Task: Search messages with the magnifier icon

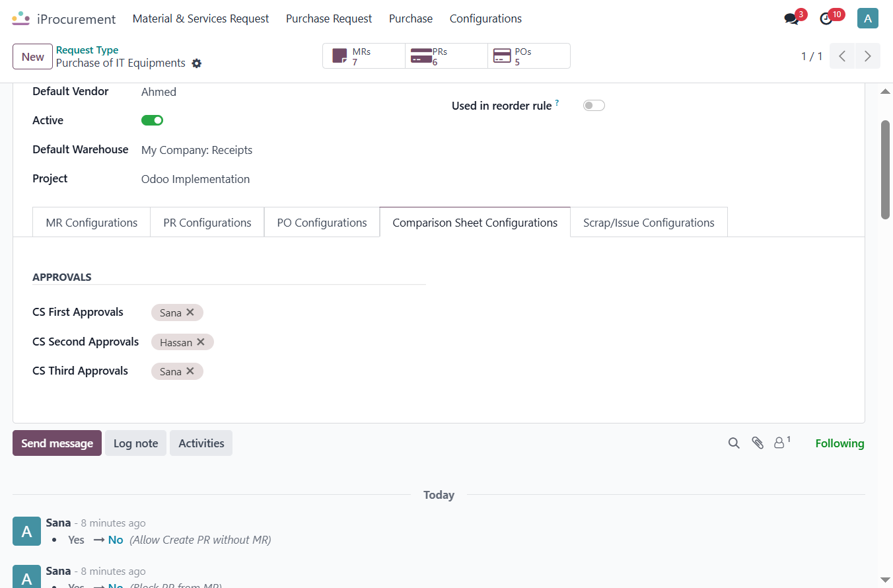Action: [x=734, y=443]
